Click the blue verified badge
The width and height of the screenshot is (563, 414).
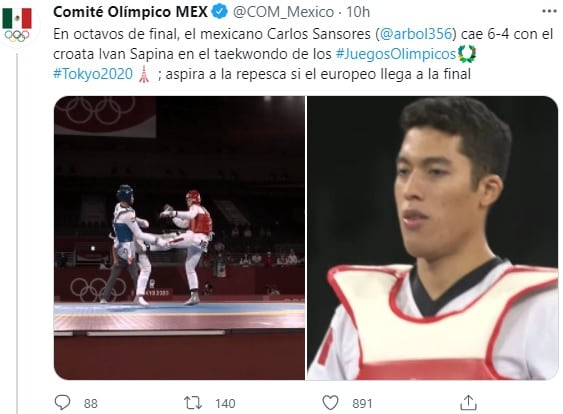(220, 12)
